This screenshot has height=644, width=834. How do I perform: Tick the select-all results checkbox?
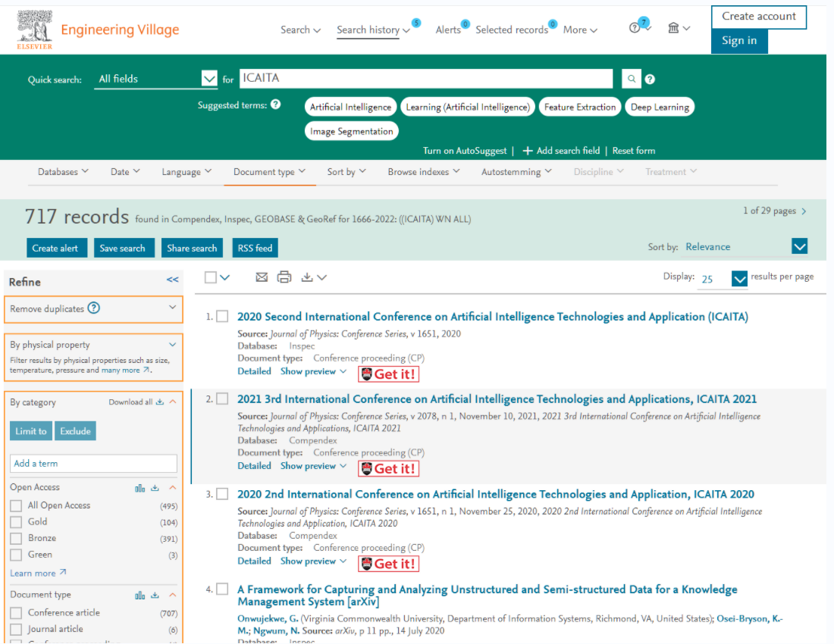(211, 277)
